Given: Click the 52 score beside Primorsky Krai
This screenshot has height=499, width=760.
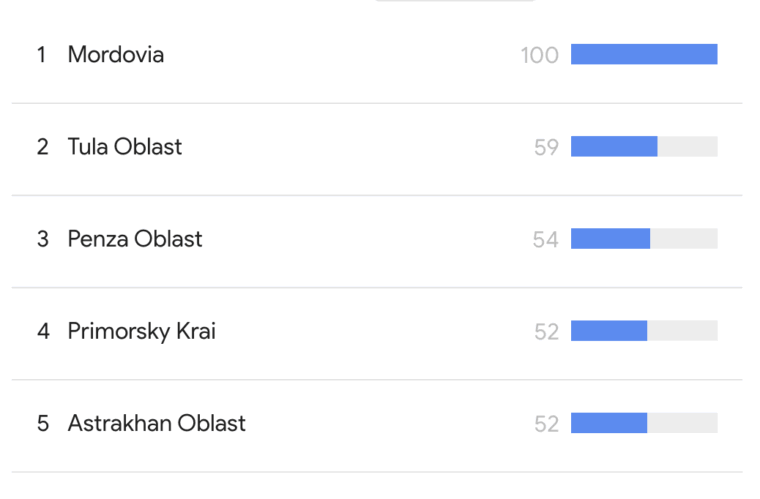Looking at the screenshot, I should tap(546, 332).
